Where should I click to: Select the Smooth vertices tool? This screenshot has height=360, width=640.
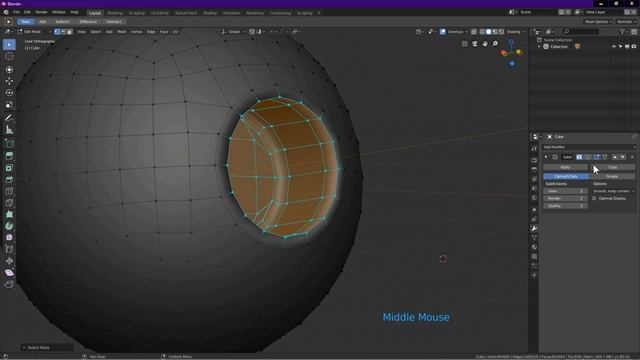coord(9,238)
